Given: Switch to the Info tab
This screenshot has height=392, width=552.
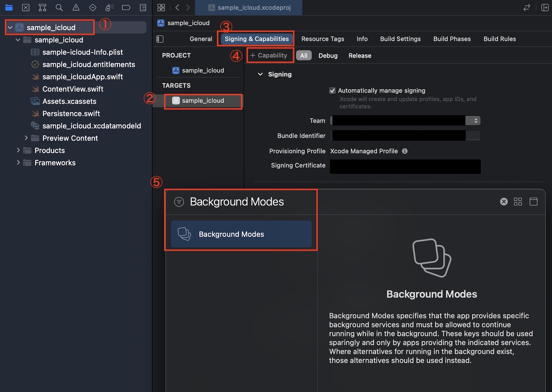Looking at the screenshot, I should coord(362,39).
